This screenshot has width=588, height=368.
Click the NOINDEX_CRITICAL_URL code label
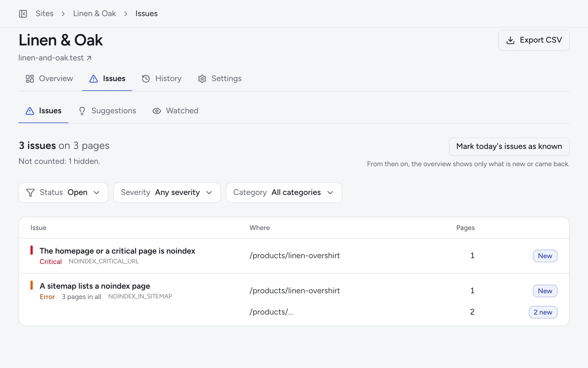104,261
